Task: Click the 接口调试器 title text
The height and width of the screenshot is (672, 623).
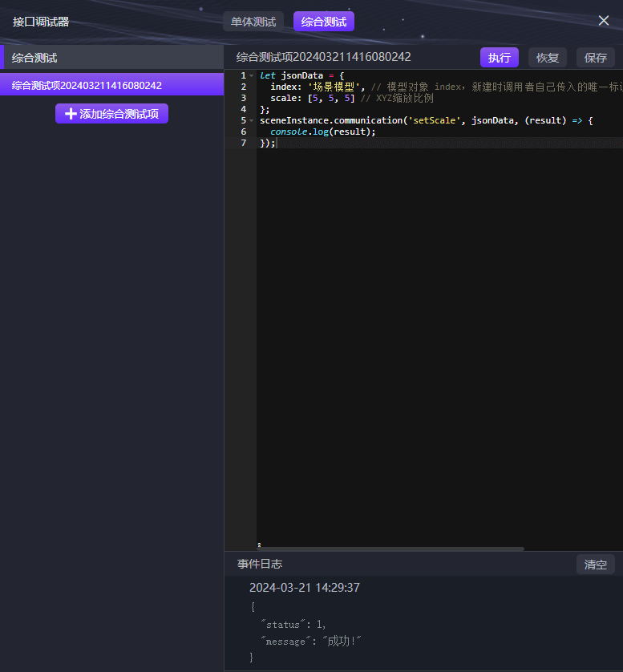Action: pyautogui.click(x=41, y=22)
